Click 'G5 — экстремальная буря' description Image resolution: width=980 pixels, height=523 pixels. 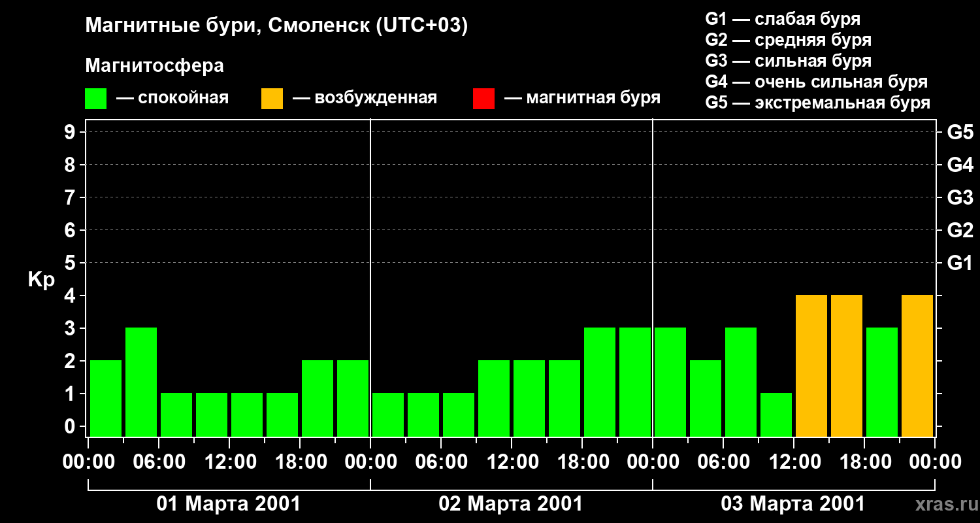point(818,103)
